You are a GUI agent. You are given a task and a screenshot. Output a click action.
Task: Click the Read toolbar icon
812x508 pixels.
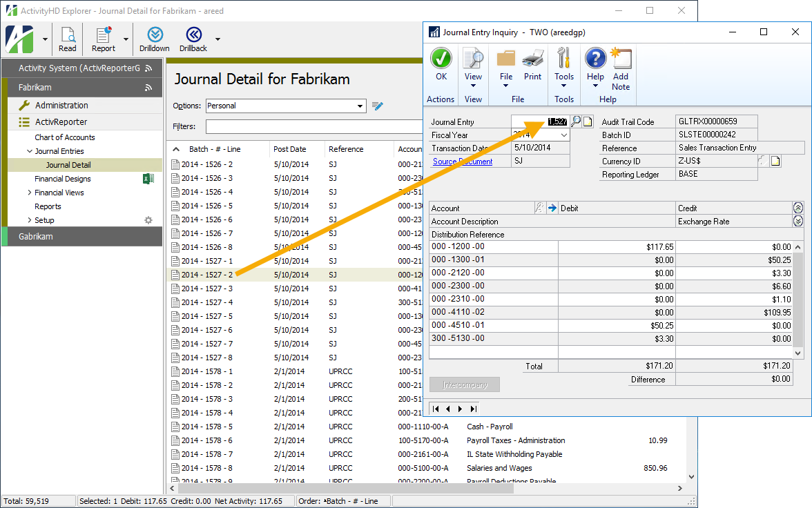(x=68, y=35)
